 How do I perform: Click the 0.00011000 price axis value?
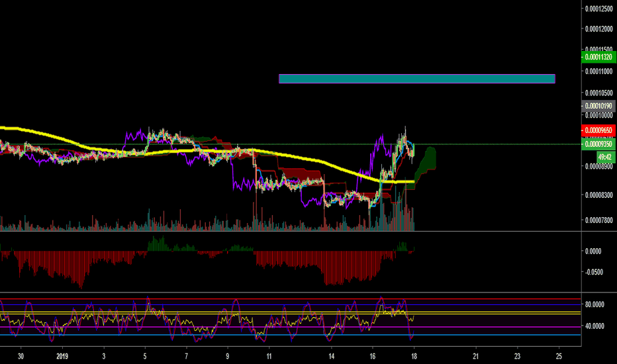598,71
